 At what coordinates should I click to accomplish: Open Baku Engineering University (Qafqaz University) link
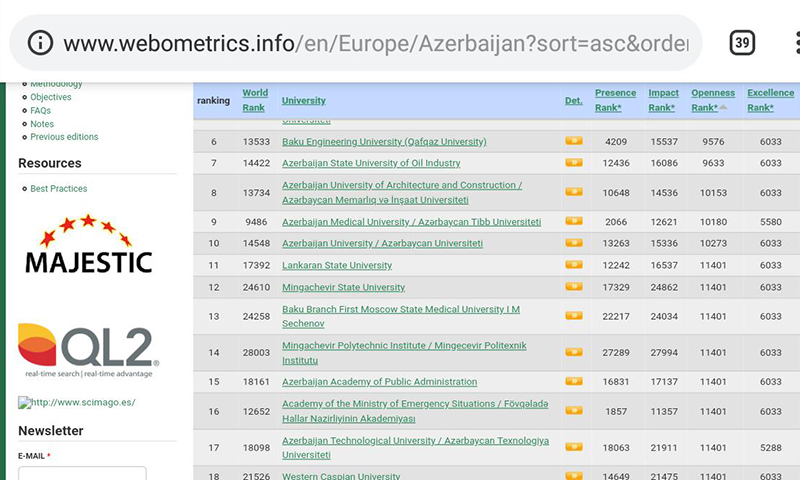pyautogui.click(x=384, y=141)
